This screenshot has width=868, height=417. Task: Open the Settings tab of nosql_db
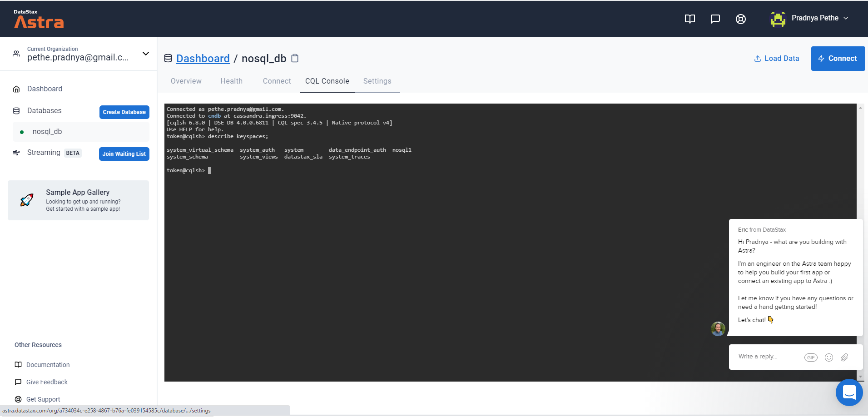coord(377,81)
